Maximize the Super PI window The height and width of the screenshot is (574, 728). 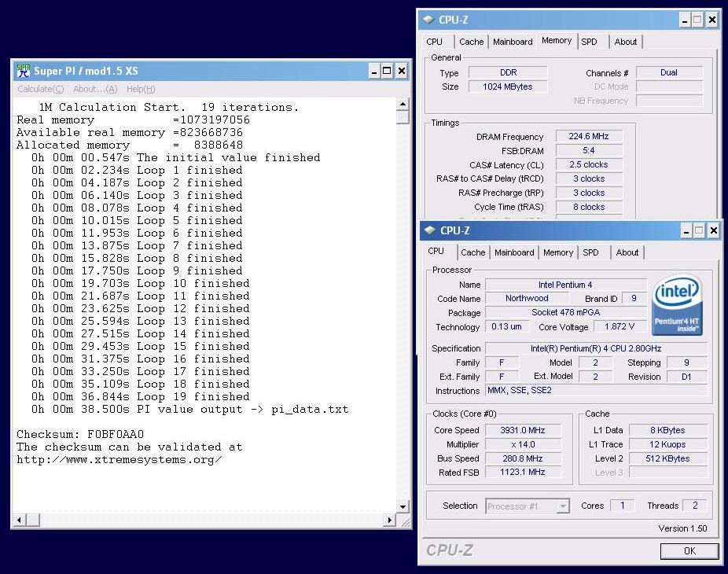(387, 71)
